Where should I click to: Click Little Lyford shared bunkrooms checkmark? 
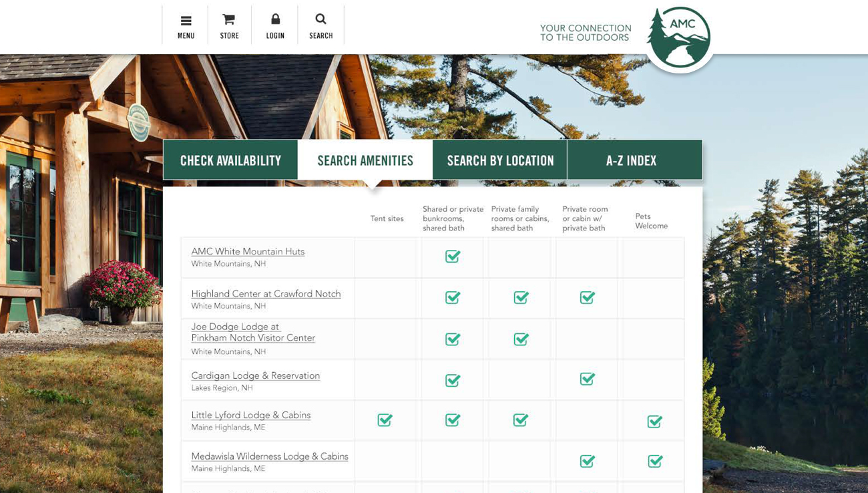tap(453, 420)
